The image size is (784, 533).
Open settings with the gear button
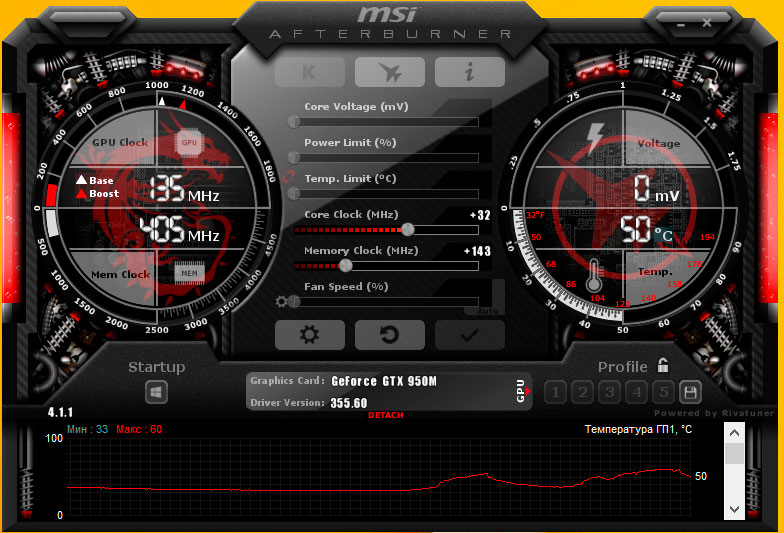click(x=310, y=334)
